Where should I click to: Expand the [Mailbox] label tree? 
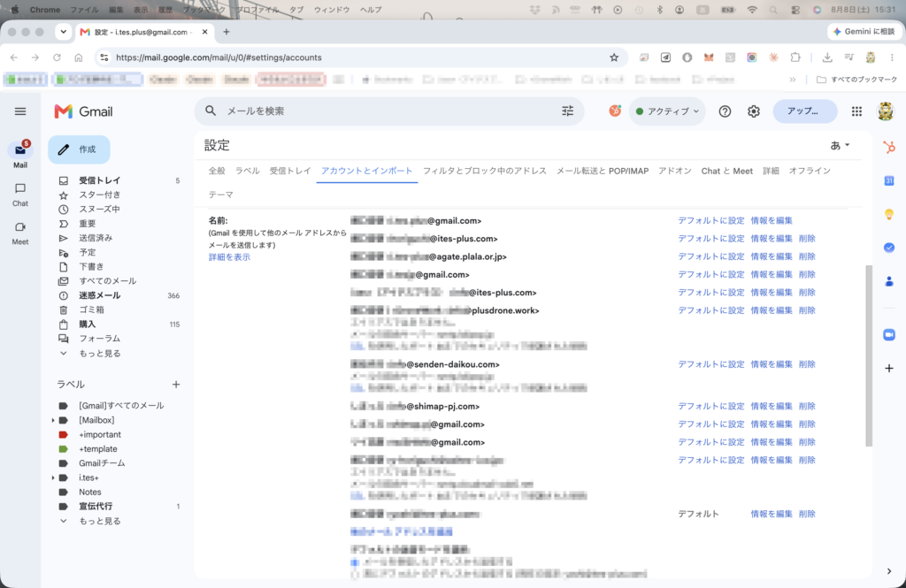point(53,421)
